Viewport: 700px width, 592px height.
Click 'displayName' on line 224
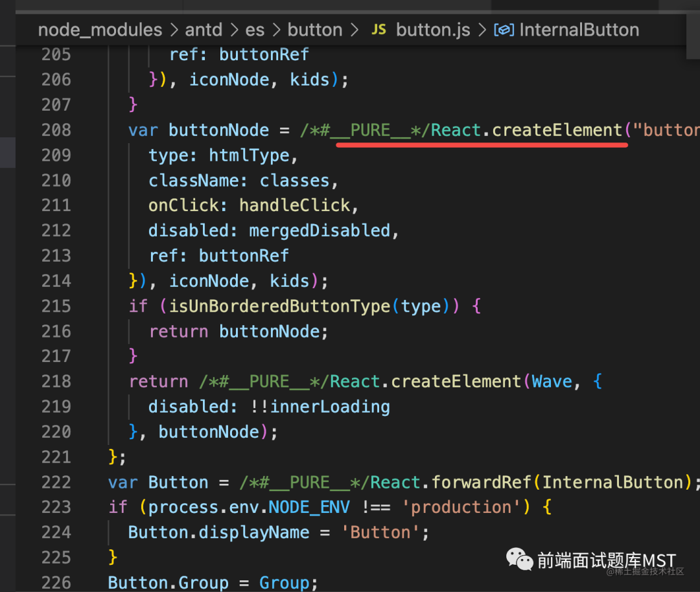[254, 532]
